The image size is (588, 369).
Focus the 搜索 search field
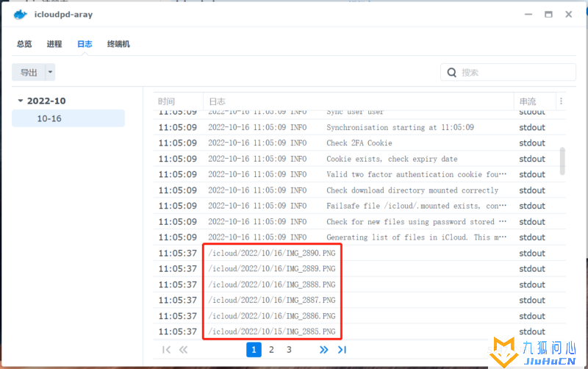click(x=508, y=72)
